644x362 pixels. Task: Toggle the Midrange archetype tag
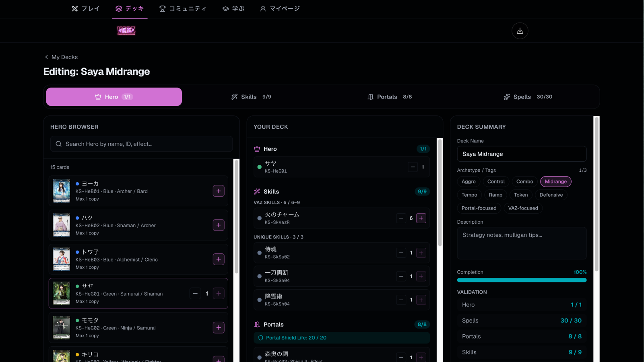(x=555, y=182)
